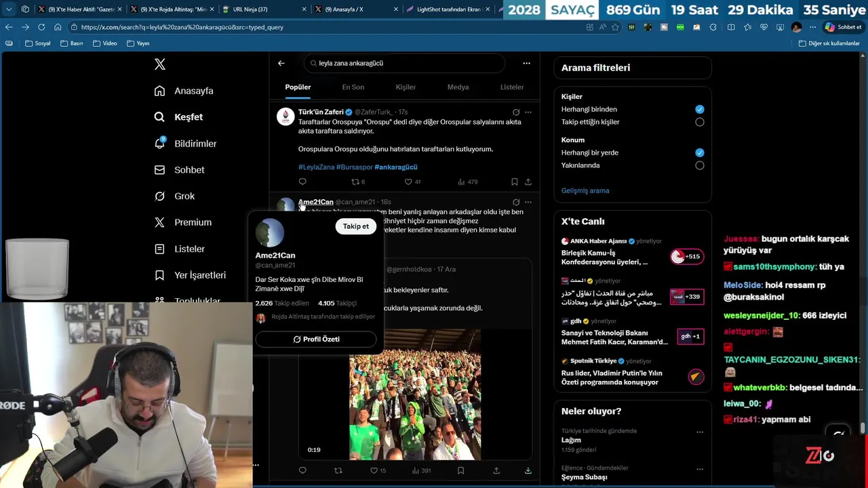This screenshot has width=868, height=488.
Task: Open #ankaragücü hashtag
Action: pos(396,167)
